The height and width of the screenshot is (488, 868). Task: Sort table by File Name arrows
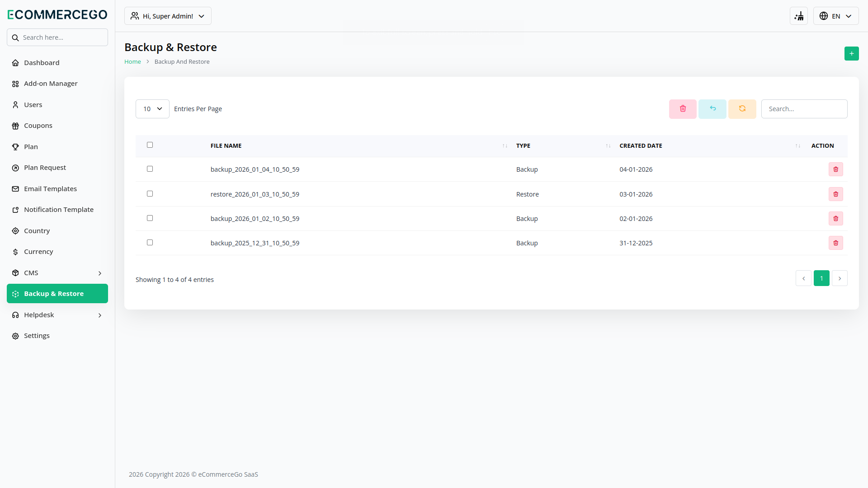[x=505, y=146]
